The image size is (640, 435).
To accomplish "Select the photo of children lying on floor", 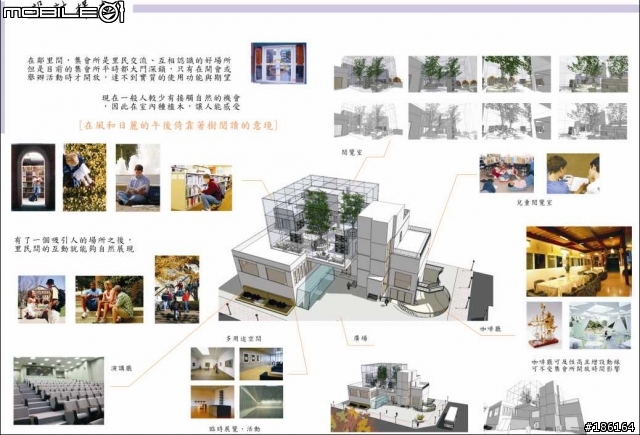I will (x=507, y=173).
